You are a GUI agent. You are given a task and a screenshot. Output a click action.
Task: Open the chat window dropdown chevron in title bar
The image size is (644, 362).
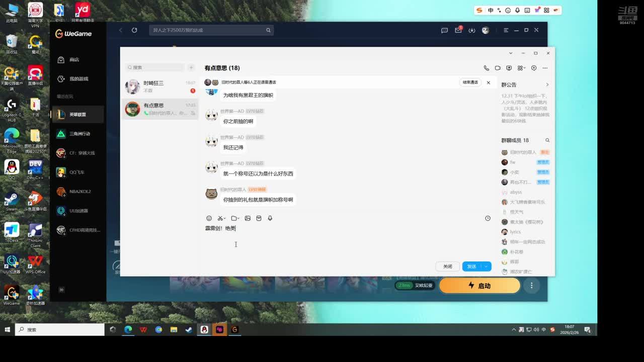[x=511, y=53]
